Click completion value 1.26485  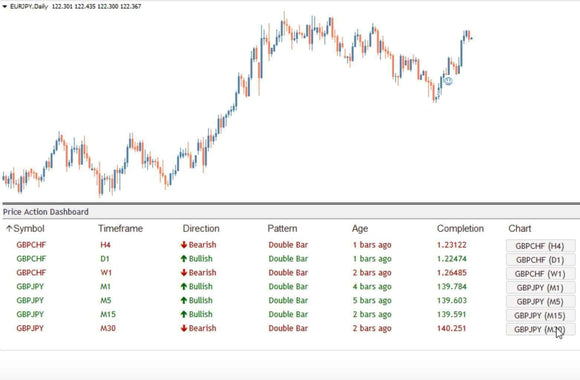point(452,273)
